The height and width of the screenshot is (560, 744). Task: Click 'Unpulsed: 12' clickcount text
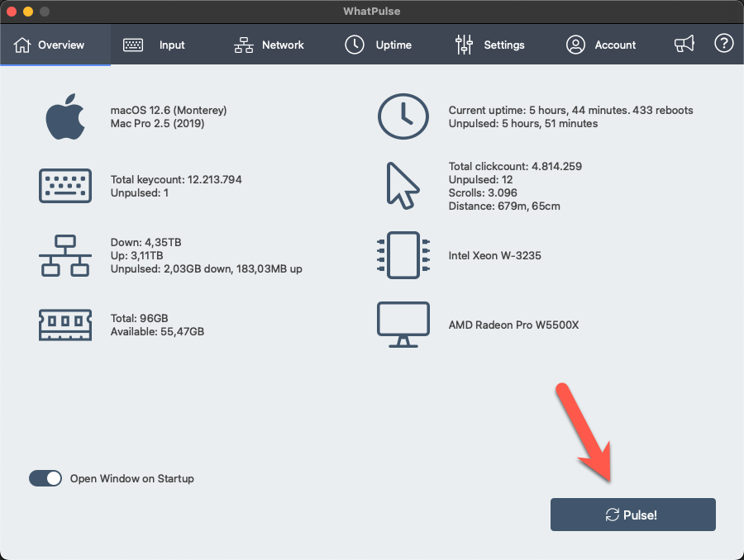tap(480, 179)
